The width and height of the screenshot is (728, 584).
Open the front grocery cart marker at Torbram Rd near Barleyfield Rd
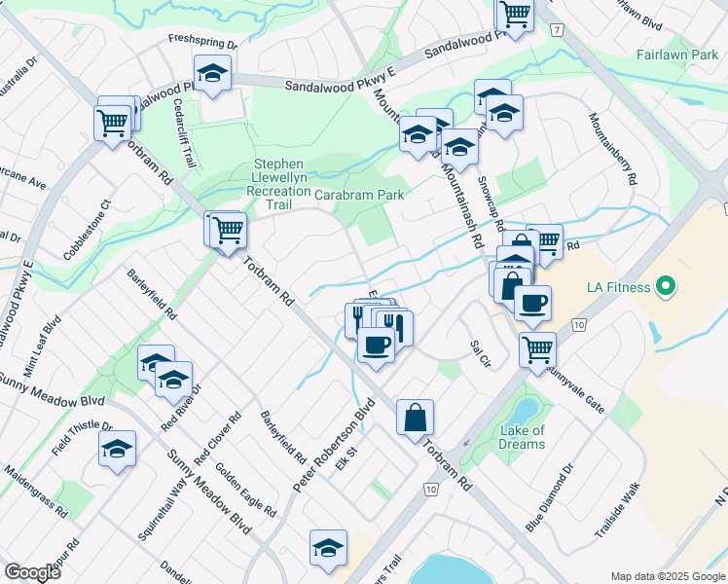pyautogui.click(x=228, y=231)
